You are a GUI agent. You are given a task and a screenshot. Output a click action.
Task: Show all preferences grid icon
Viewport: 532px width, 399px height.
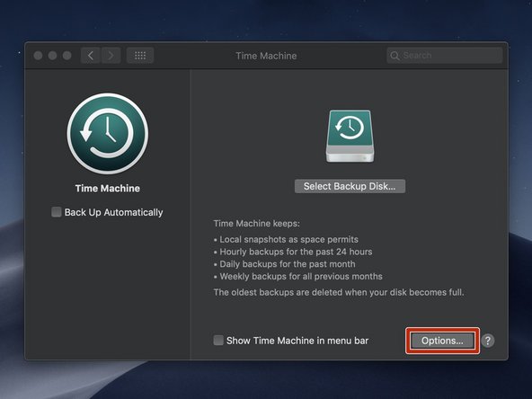click(140, 56)
